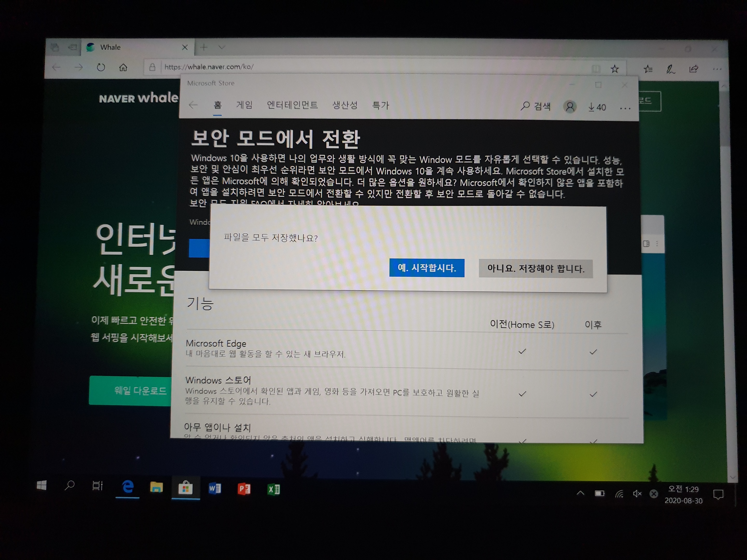Viewport: 747px width, 560px height.
Task: Click the '파일을 모두 저장했나요?' dialog text
Action: point(271,238)
